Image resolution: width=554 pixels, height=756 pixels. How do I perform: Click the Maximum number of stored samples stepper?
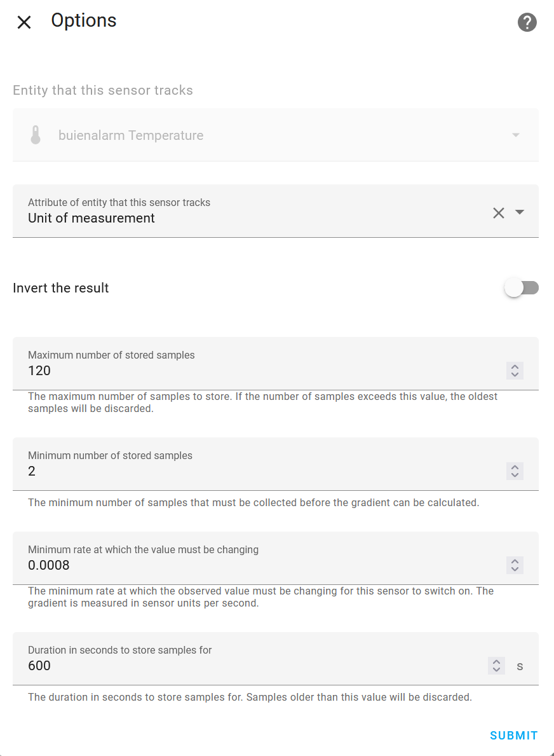[x=515, y=371]
